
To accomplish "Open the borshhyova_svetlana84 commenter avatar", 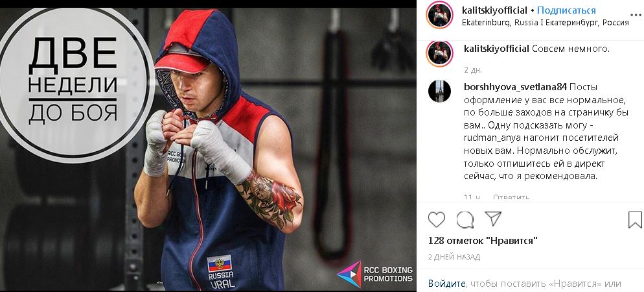I will pyautogui.click(x=439, y=91).
